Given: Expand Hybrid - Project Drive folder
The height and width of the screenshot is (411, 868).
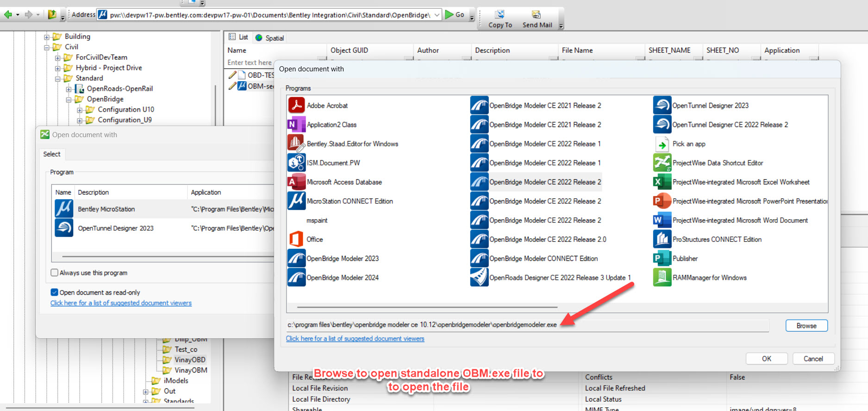Looking at the screenshot, I should pos(58,68).
